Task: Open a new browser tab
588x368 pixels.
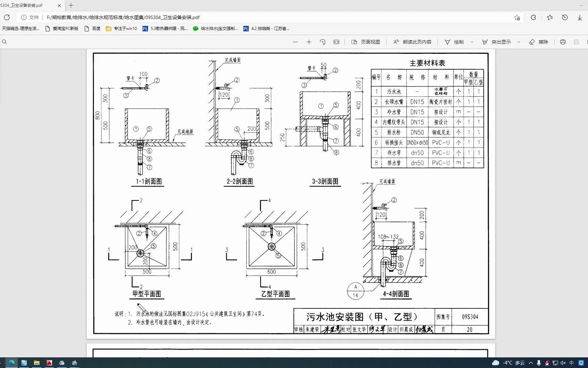Action: (71, 5)
